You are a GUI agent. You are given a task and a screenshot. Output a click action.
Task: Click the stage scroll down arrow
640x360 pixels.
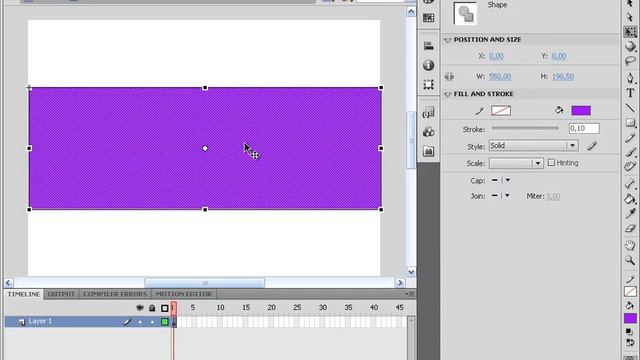pyautogui.click(x=411, y=272)
